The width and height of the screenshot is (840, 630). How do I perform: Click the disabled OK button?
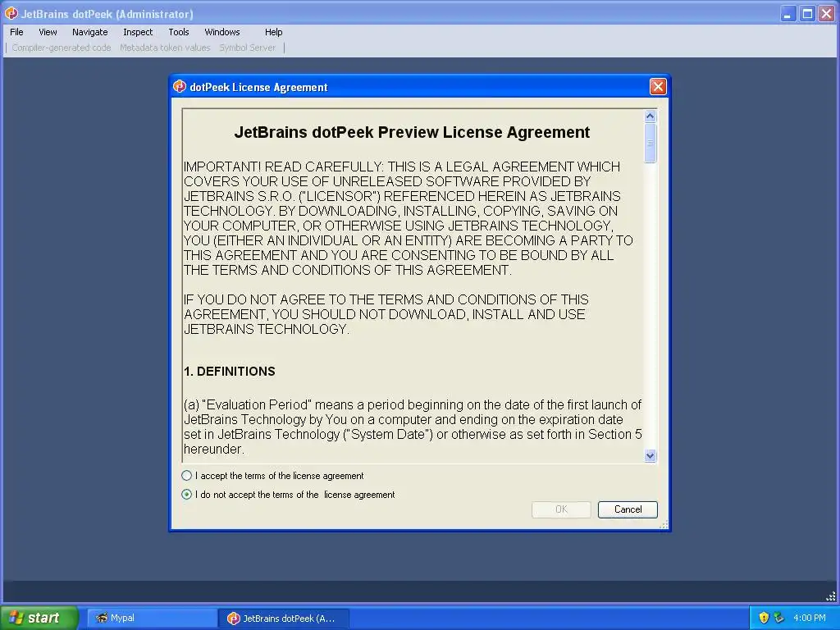[x=561, y=509]
